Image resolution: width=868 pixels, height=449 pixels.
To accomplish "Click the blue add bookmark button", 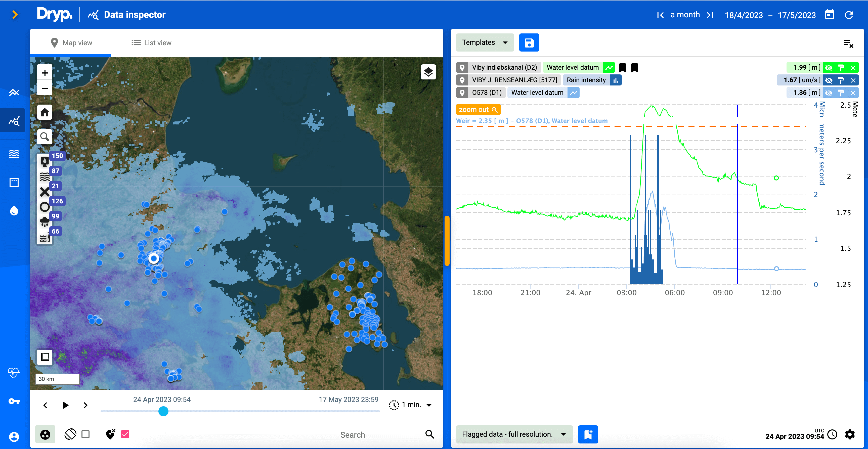I will coord(588,434).
